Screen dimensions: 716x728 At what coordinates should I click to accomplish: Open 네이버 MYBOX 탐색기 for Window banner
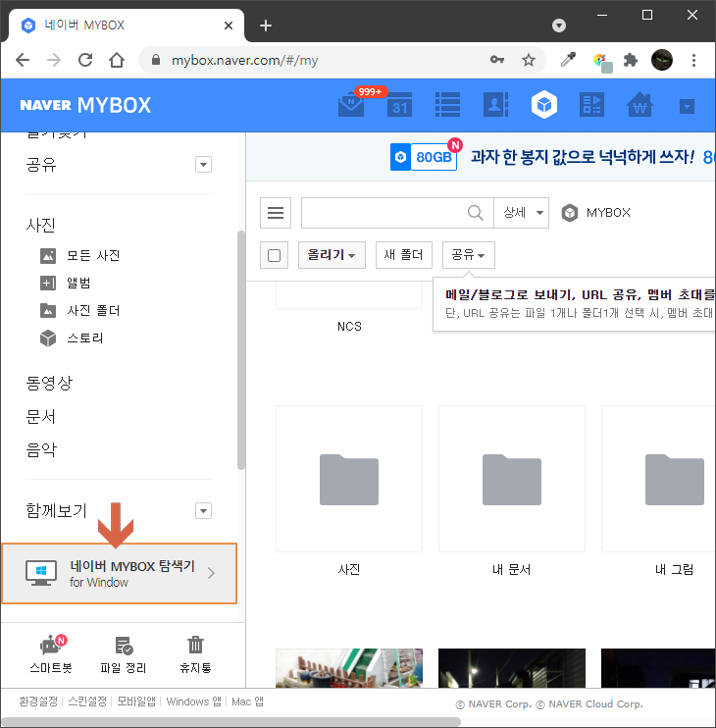pos(120,573)
